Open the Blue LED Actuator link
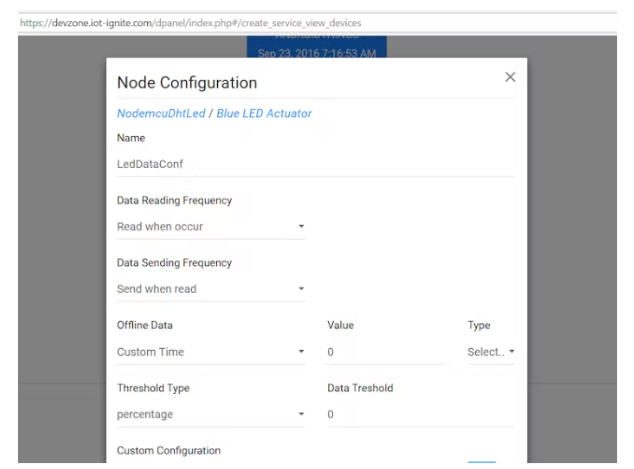Screen dimensions: 634x469 tap(264, 114)
